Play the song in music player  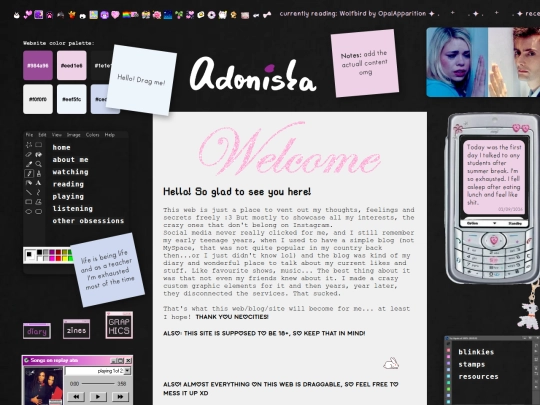98,397
